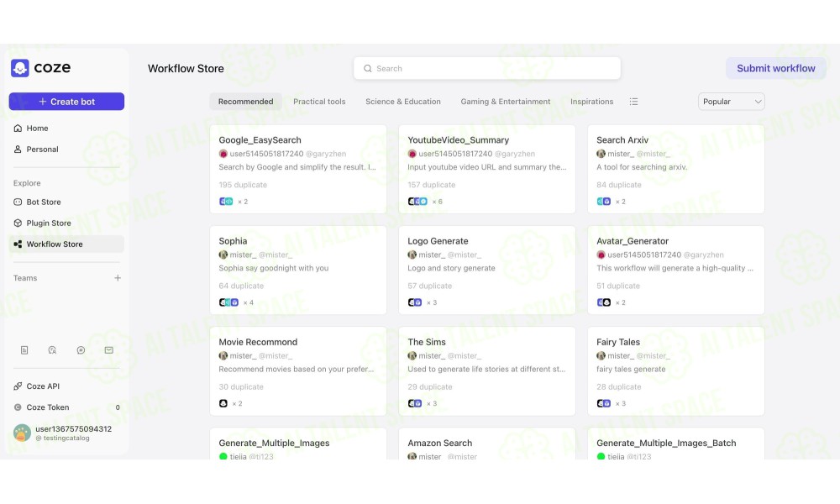Click plugin icons on YoutubeVideo_Summary card
840x504 pixels.
tap(417, 202)
